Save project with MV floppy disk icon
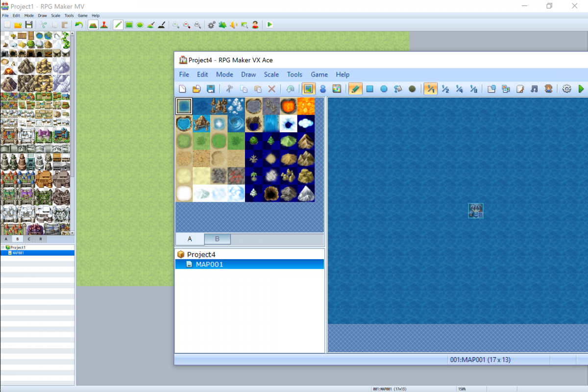 pos(29,24)
